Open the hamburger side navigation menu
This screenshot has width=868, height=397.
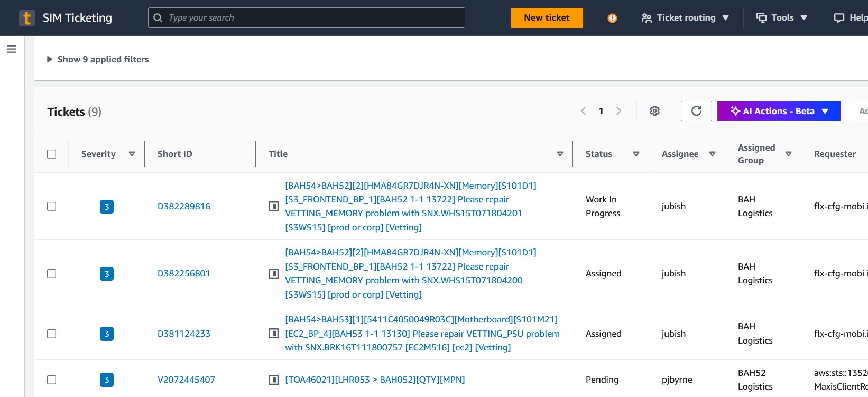coord(11,49)
